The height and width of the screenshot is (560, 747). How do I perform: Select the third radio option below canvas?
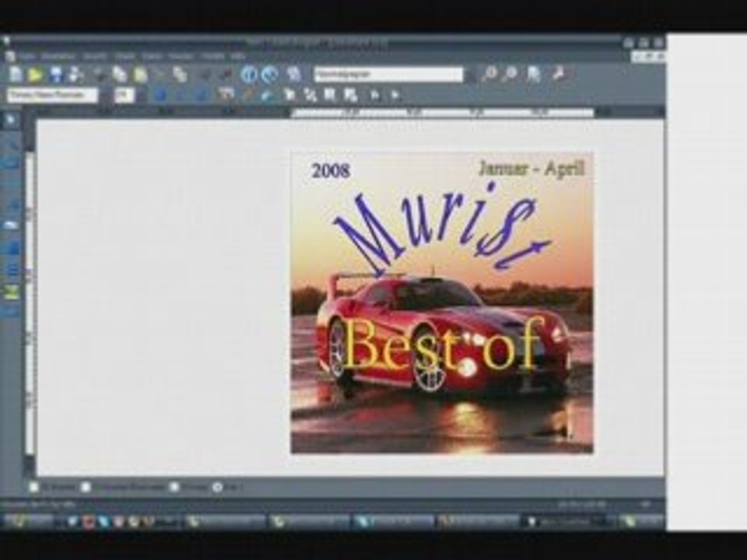point(174,487)
